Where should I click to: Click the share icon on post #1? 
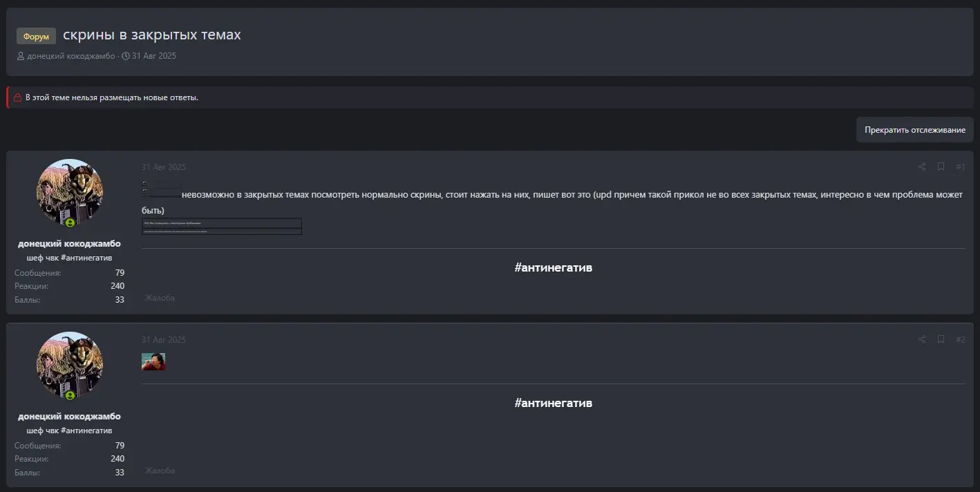click(x=921, y=167)
